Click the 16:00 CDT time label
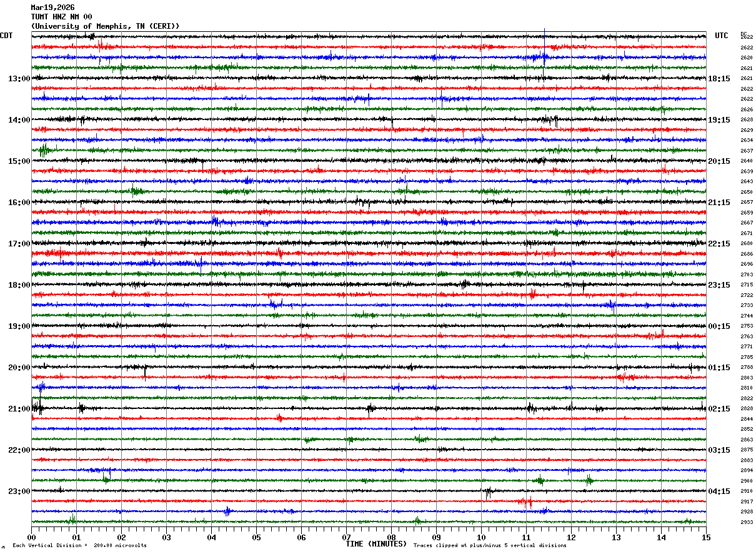Viewport: 756px width, 554px height. 19,203
